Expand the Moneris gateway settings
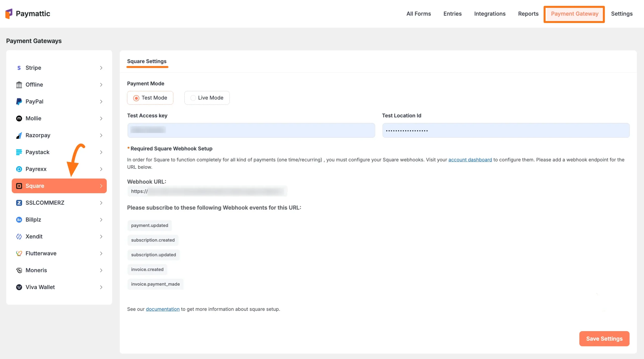The height and width of the screenshot is (359, 644). (x=101, y=270)
